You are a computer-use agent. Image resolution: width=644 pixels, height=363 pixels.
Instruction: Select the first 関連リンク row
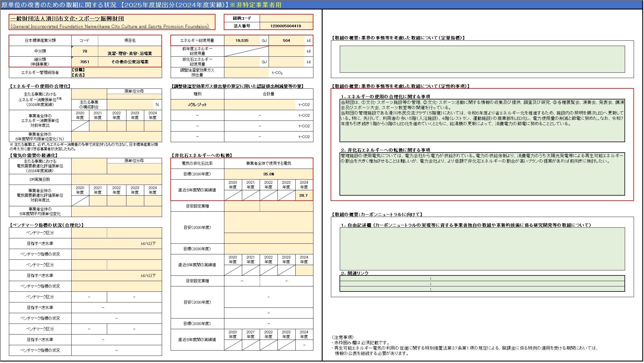point(482,278)
